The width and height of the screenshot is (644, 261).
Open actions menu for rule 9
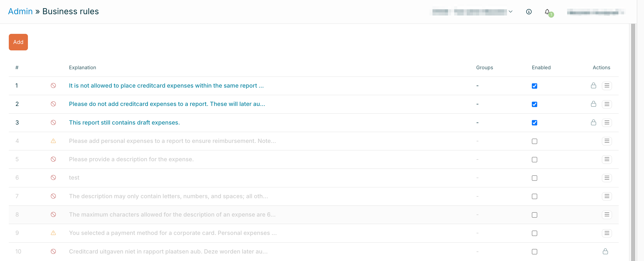(x=607, y=233)
